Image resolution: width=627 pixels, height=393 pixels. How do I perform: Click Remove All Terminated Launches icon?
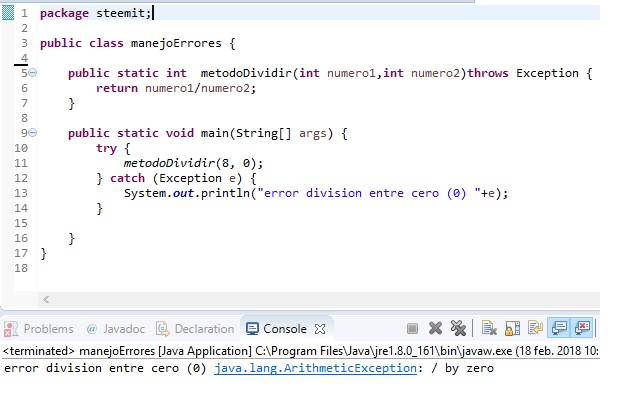click(458, 329)
